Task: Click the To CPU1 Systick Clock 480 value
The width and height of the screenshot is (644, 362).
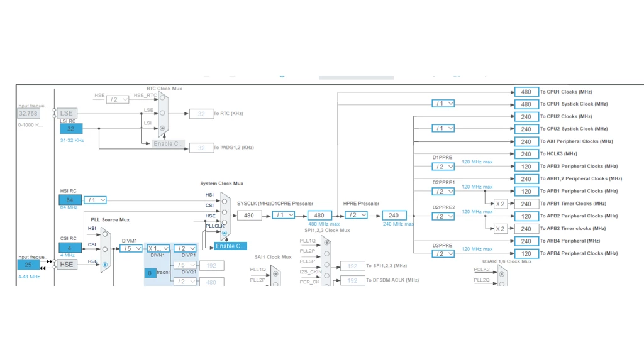Action: pyautogui.click(x=526, y=104)
